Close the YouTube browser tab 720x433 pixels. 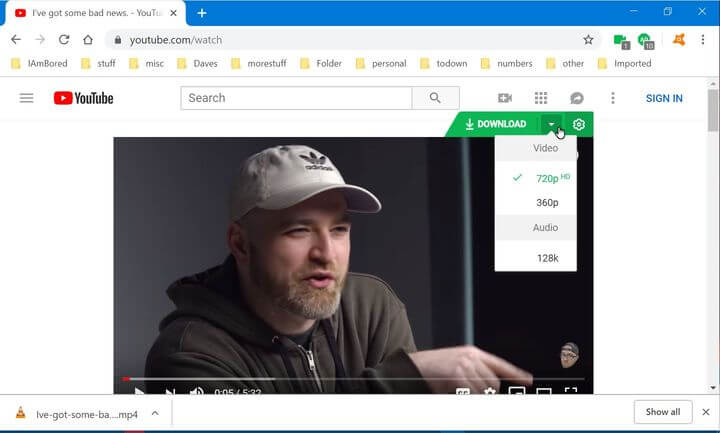tap(174, 13)
